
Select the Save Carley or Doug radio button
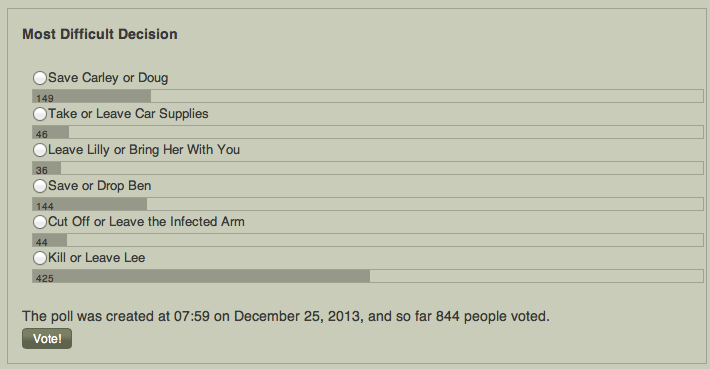[x=40, y=78]
